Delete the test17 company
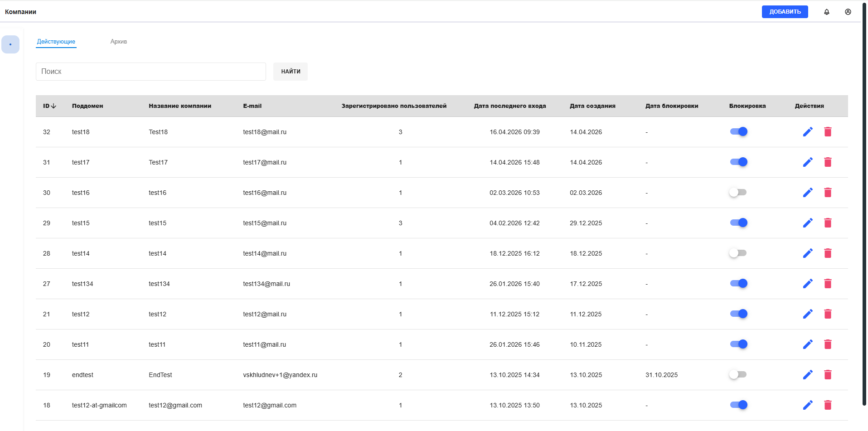Viewport: 868px width, 431px height. (x=828, y=162)
